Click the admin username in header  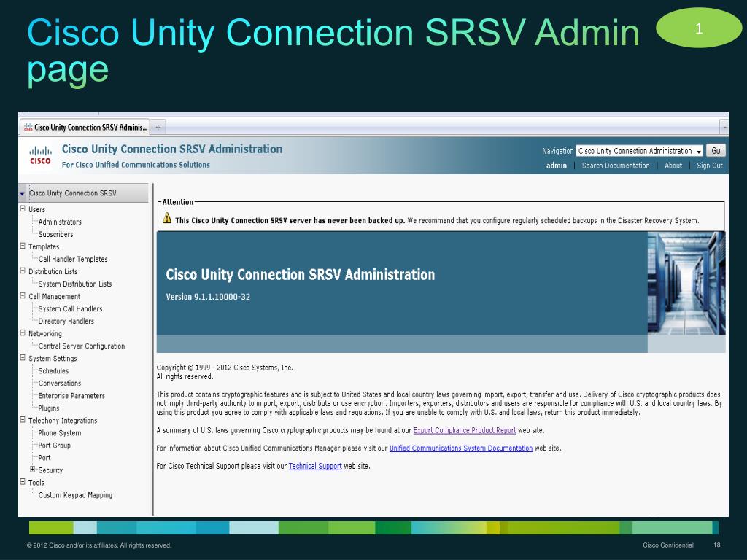coord(557,166)
